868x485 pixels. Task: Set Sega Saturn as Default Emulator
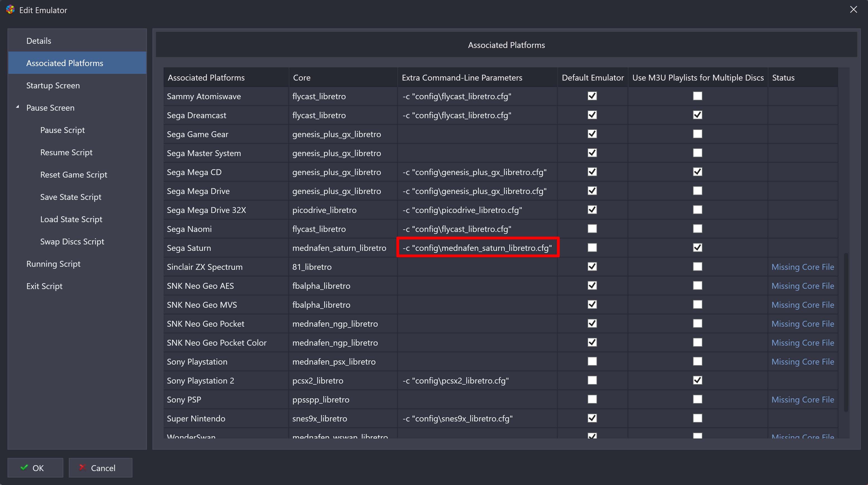pos(592,248)
